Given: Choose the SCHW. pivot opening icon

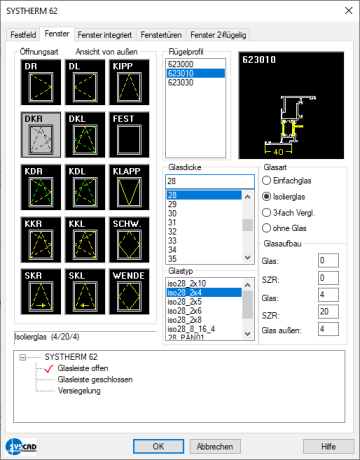Looking at the screenshot, I should [129, 240].
